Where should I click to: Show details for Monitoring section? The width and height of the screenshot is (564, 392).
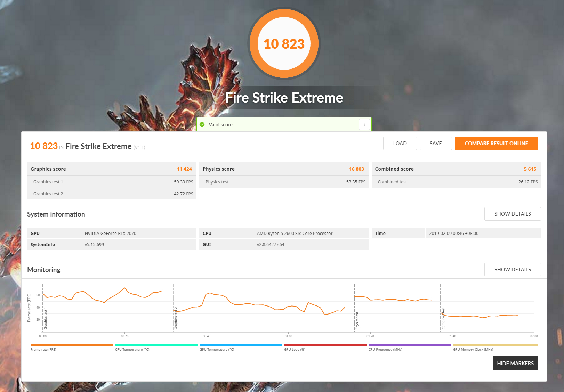(513, 269)
